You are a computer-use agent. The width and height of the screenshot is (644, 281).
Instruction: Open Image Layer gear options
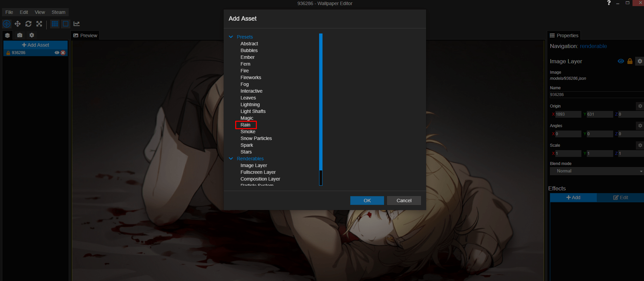click(640, 61)
